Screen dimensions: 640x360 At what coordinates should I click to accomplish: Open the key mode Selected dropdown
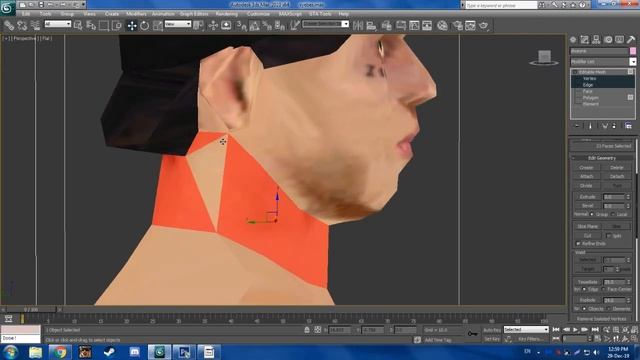pyautogui.click(x=526, y=329)
